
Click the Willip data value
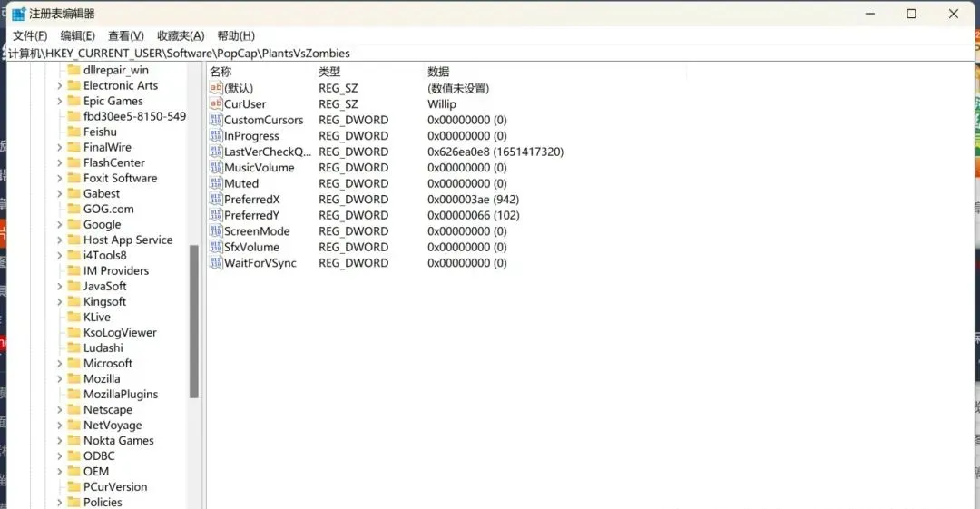pyautogui.click(x=442, y=104)
